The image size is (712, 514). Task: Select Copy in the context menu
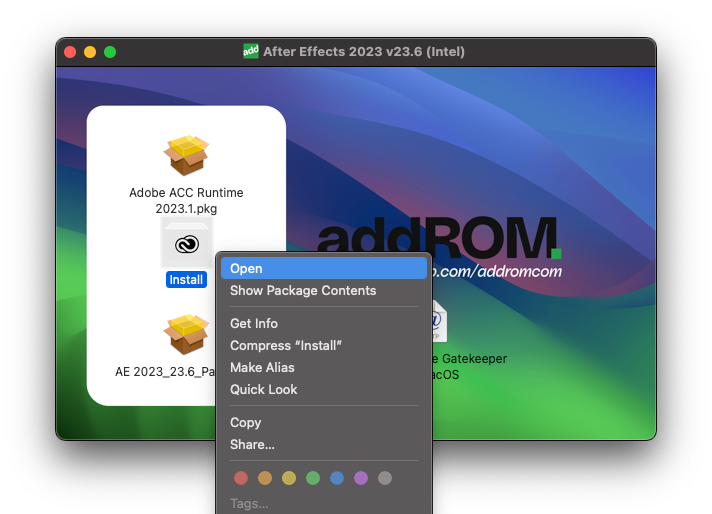pyautogui.click(x=324, y=422)
